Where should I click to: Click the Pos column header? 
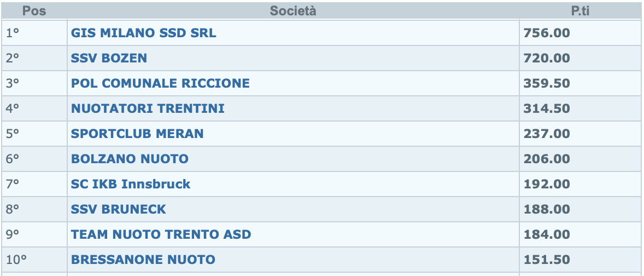point(34,11)
